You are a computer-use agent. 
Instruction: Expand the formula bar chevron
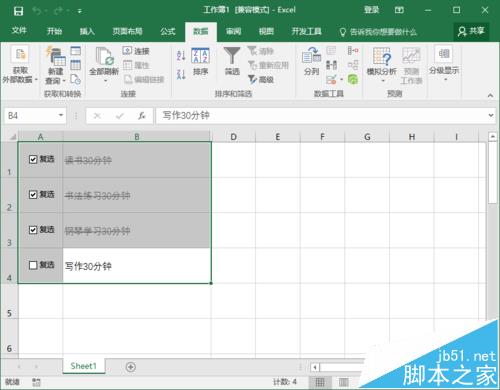pyautogui.click(x=491, y=115)
